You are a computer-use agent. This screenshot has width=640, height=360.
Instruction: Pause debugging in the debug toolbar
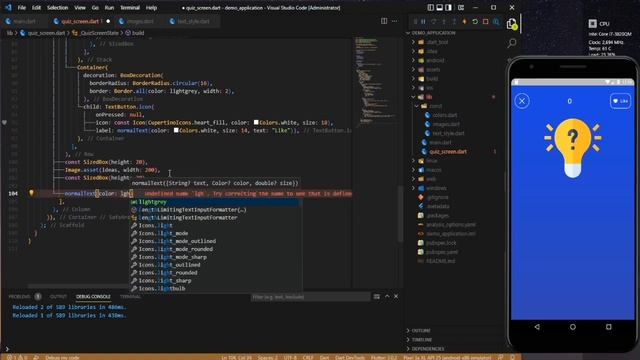(423, 21)
